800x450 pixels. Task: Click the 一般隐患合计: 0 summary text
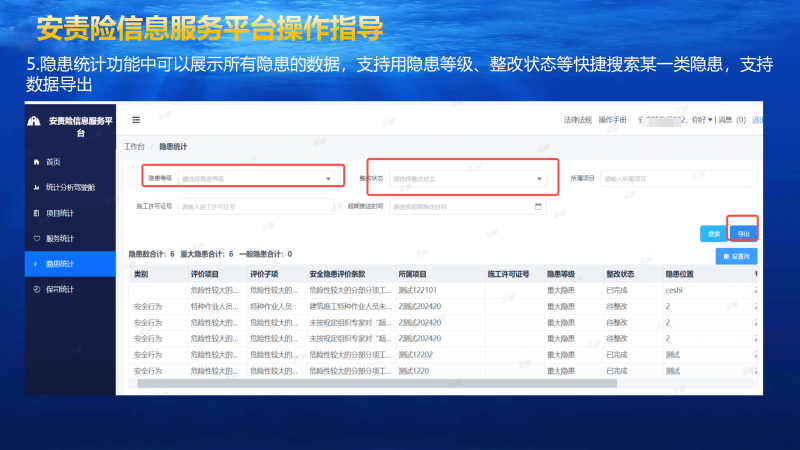[265, 254]
